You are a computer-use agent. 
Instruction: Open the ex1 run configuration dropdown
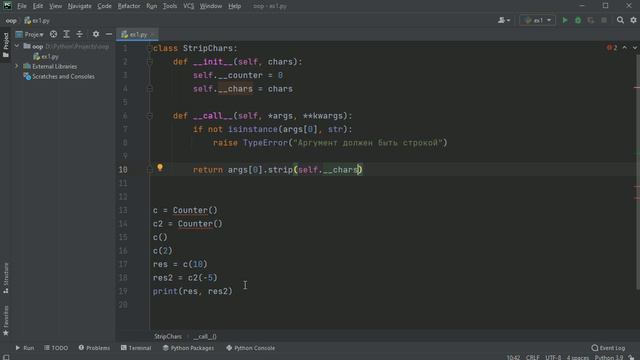pyautogui.click(x=538, y=20)
